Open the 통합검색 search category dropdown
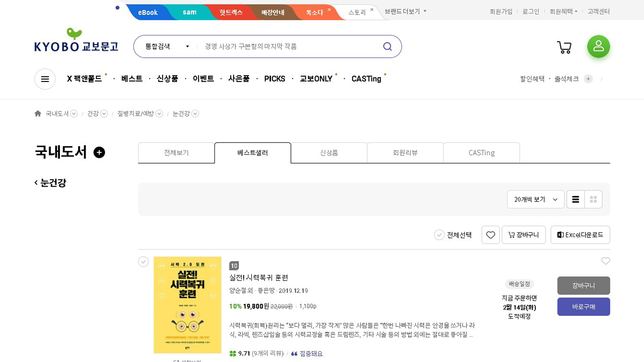 167,47
